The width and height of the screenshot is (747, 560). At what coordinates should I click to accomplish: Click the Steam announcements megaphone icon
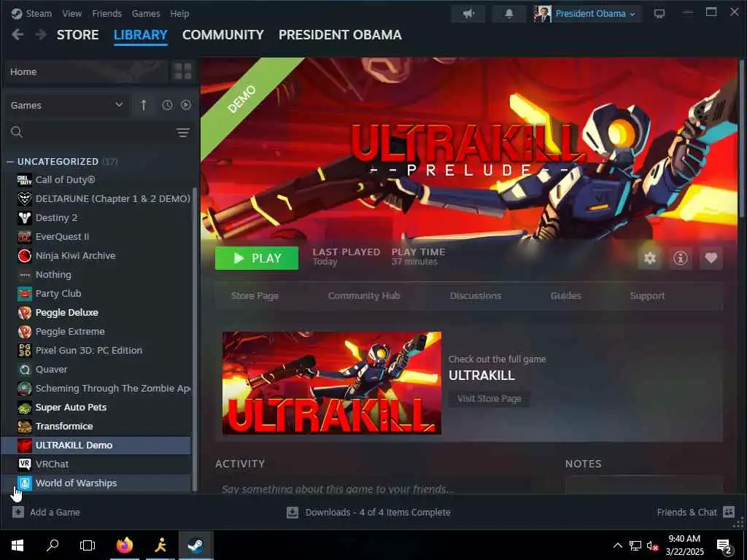[x=468, y=13]
